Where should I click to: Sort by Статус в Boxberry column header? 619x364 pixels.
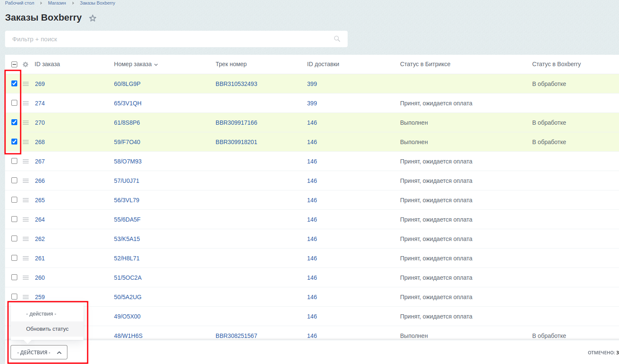click(556, 64)
